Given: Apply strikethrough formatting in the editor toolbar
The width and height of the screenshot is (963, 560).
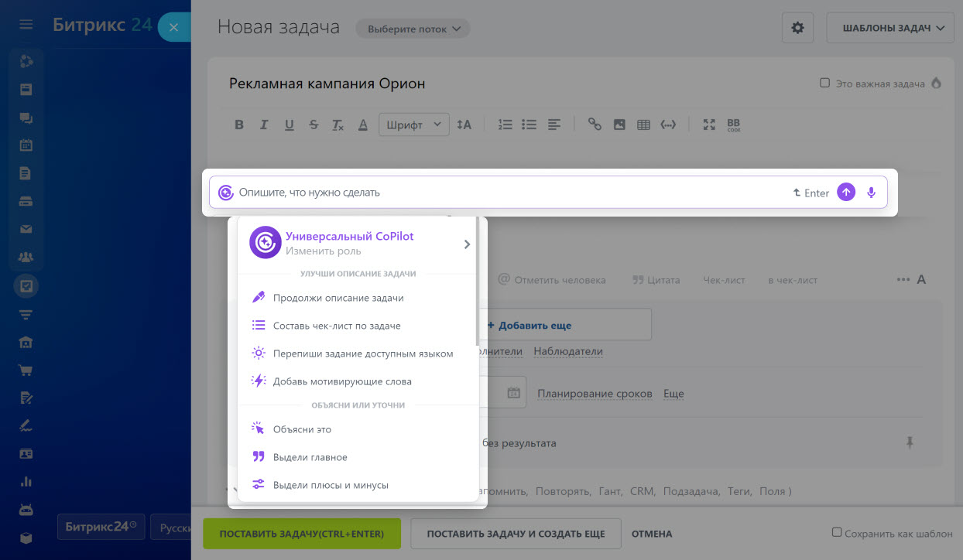Looking at the screenshot, I should (x=314, y=124).
